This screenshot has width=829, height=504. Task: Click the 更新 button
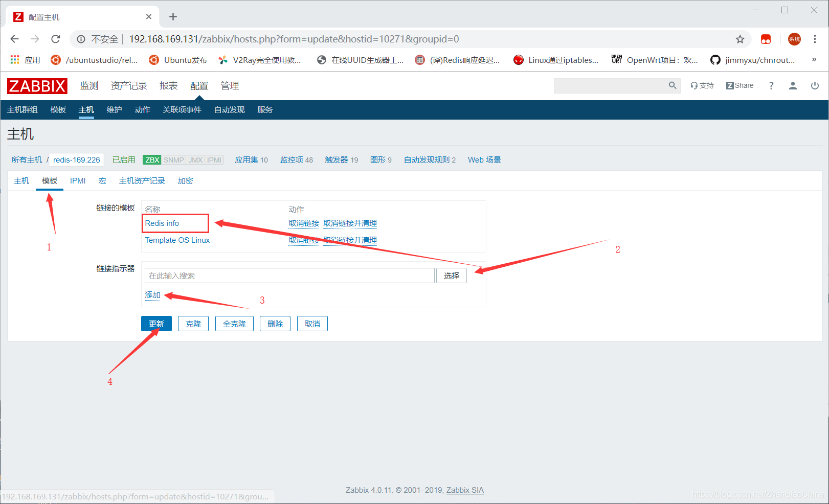pyautogui.click(x=156, y=324)
